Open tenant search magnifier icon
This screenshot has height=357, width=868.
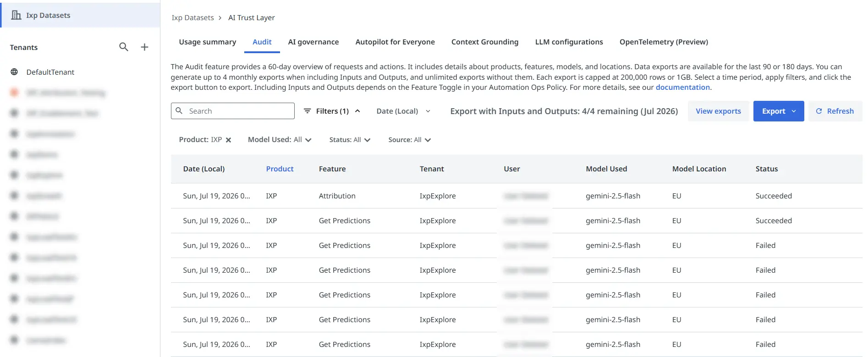[x=124, y=47]
